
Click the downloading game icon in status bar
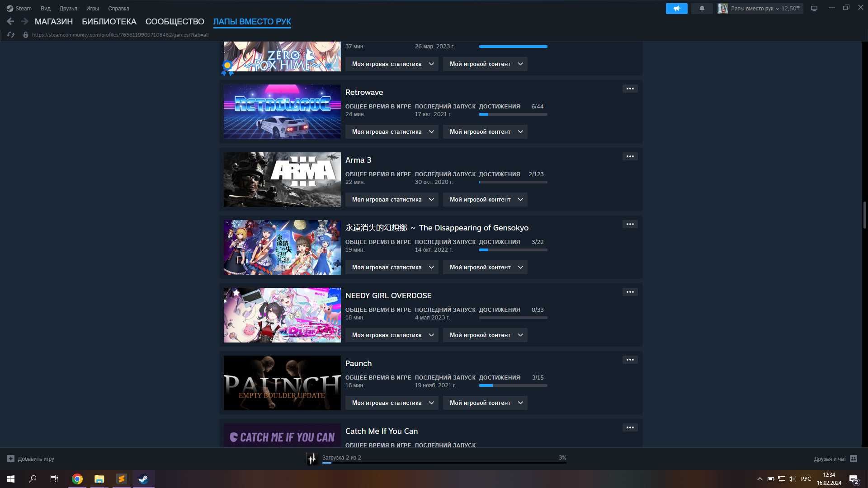point(312,459)
